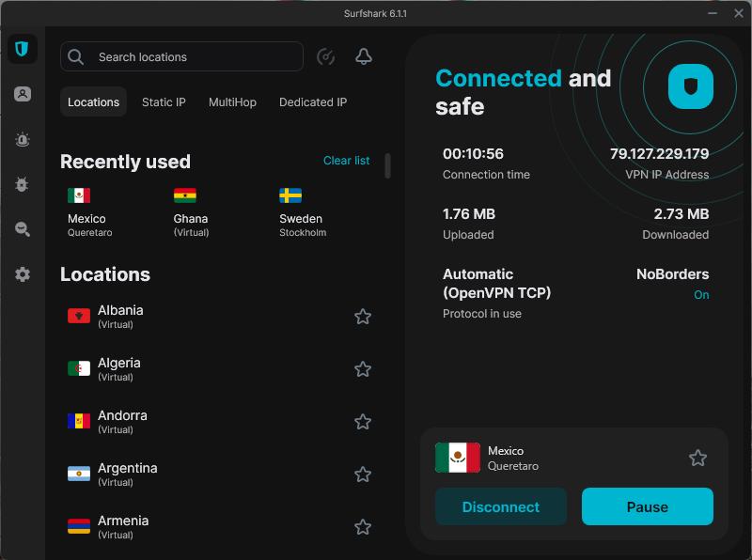Click NoBorders On status

[x=701, y=295]
